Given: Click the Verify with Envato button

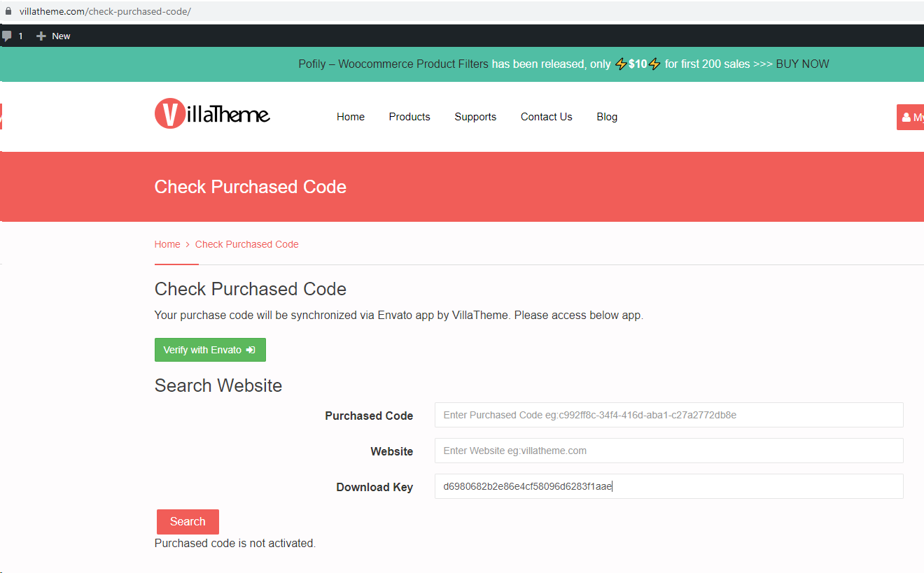Looking at the screenshot, I should (x=210, y=350).
